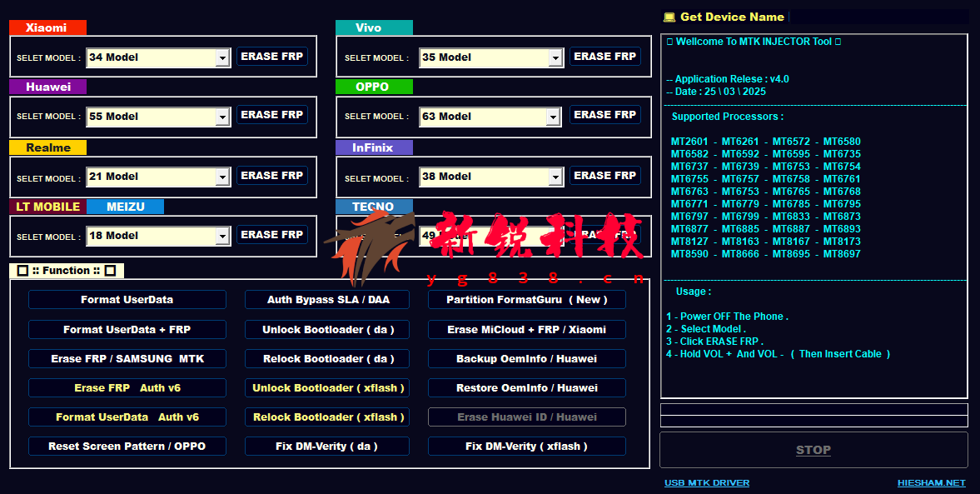Select the TECNO brand label

[x=374, y=207]
